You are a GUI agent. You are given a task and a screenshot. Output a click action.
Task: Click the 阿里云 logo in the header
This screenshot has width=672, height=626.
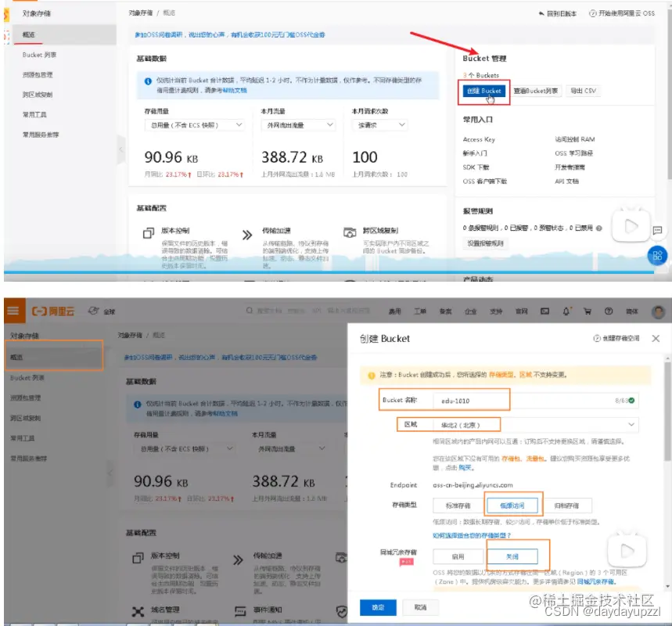tap(53, 311)
